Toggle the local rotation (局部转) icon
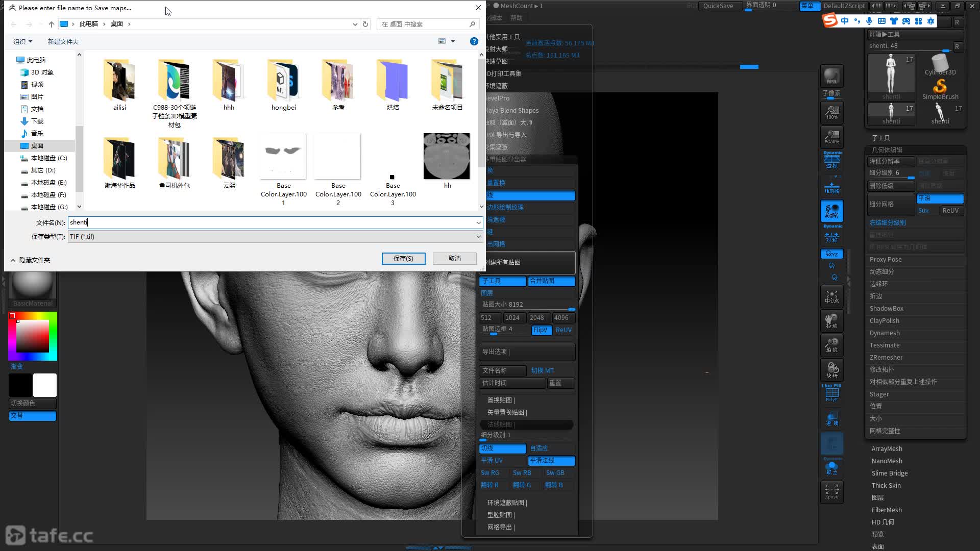Viewport: 980px width, 551px height. [x=831, y=211]
